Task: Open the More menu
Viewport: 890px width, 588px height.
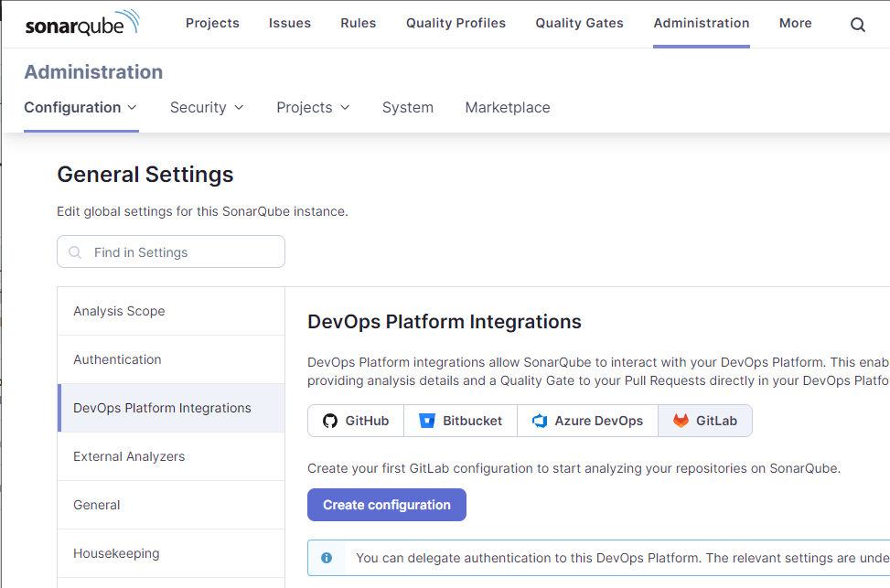Action: (795, 24)
